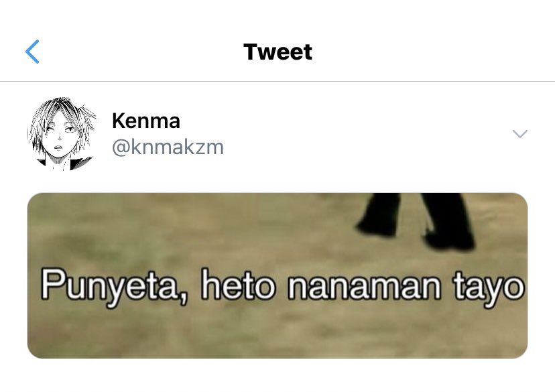
Task: Click the word nanaman in image caption
Action: click(x=365, y=286)
